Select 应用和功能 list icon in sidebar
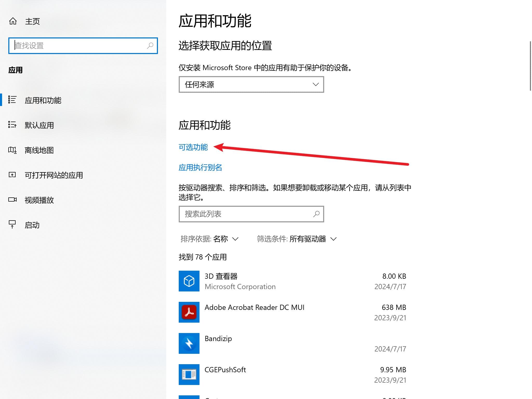Screen dimensions: 532x399 [12, 100]
